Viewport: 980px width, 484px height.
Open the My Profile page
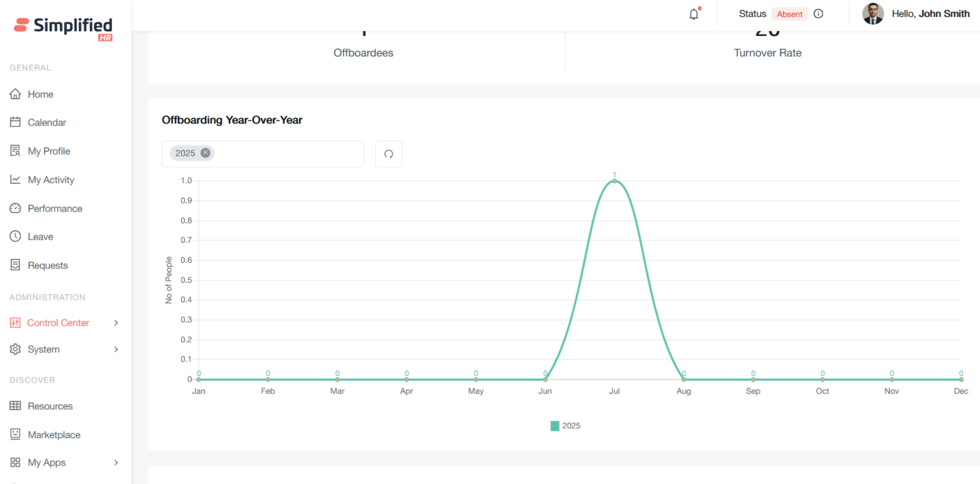coord(49,151)
